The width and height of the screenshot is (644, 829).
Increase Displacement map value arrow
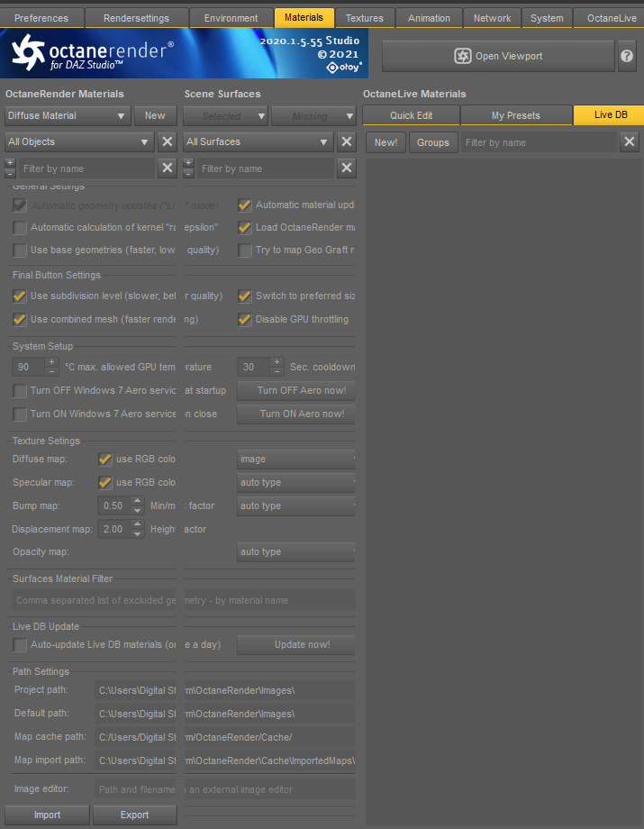tap(138, 524)
